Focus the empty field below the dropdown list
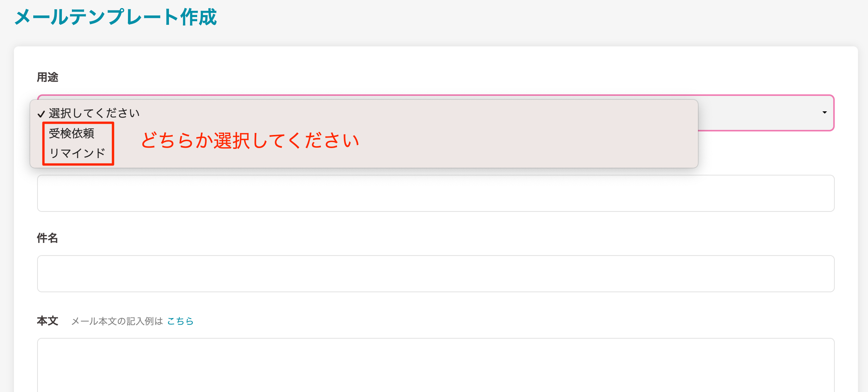This screenshot has height=392, width=868. coord(436,193)
